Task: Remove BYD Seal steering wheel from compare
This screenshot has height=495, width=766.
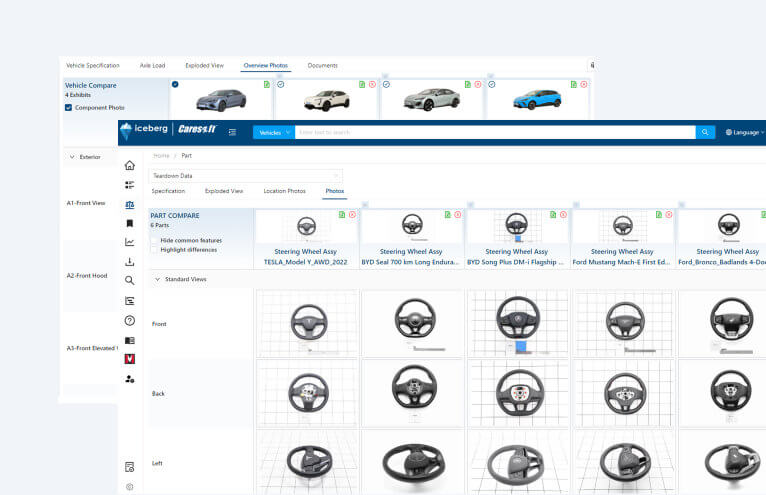Action: pos(458,215)
